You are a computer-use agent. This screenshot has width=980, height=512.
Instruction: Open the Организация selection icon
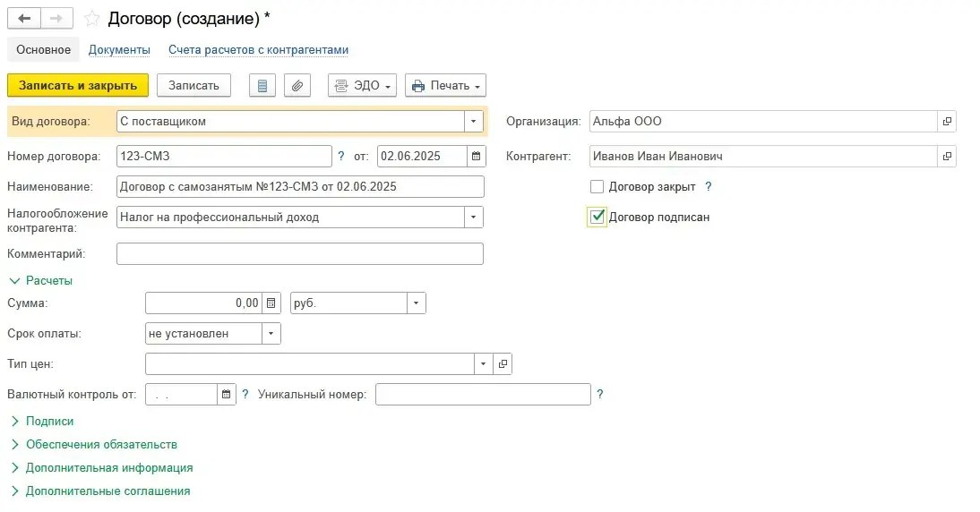click(x=947, y=122)
